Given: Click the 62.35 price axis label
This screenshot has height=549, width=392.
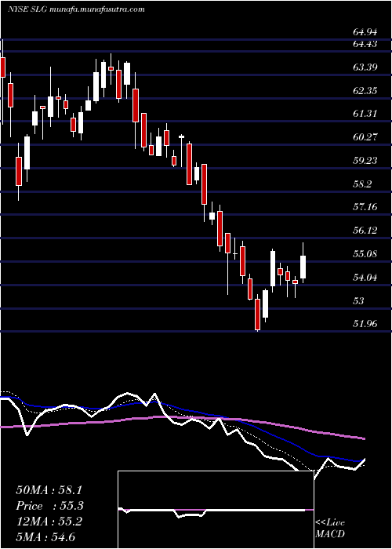Looking at the screenshot, I should [365, 91].
